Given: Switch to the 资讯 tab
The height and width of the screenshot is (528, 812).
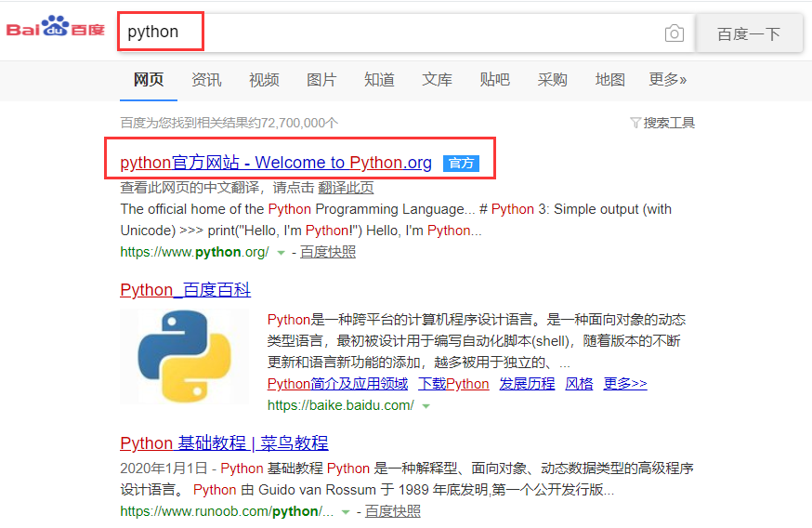Looking at the screenshot, I should (206, 79).
